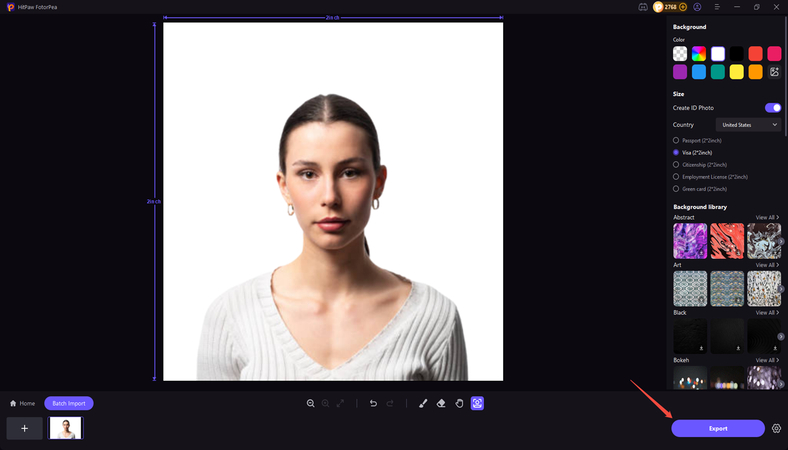Redo the last edit
The width and height of the screenshot is (788, 450).
pos(390,403)
